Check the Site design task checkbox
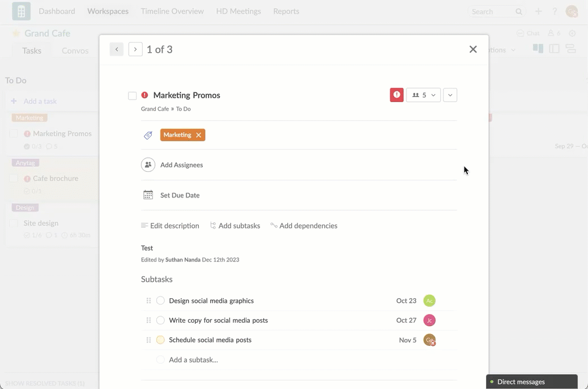The width and height of the screenshot is (588, 389). tap(14, 223)
